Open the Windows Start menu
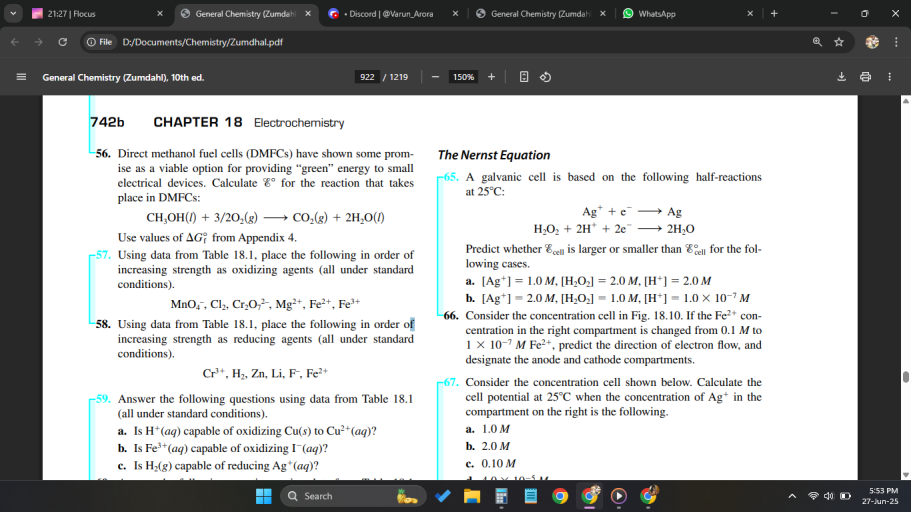The width and height of the screenshot is (911, 512). tap(263, 496)
